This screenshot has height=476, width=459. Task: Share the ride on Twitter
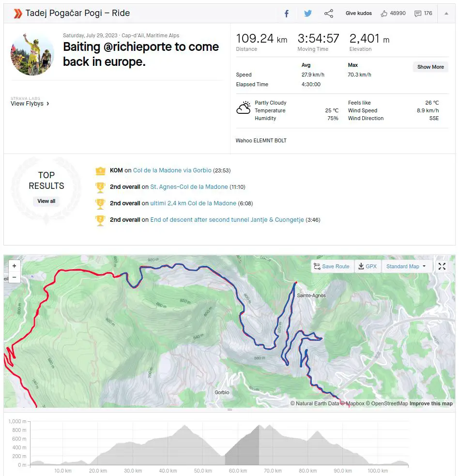pyautogui.click(x=308, y=14)
